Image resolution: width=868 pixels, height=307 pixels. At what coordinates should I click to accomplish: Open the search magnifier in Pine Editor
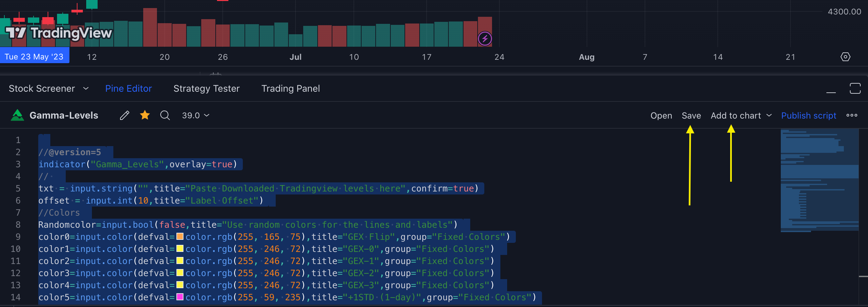pos(165,116)
